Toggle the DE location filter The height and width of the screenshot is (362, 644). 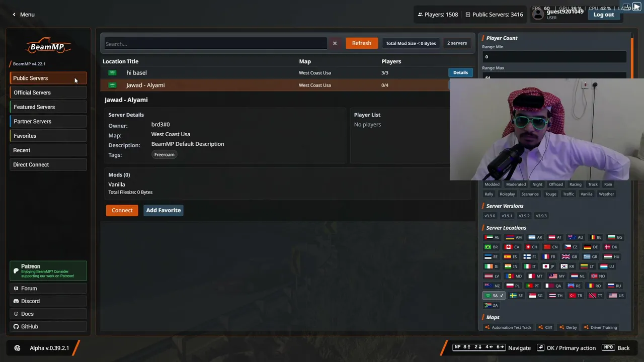(591, 247)
